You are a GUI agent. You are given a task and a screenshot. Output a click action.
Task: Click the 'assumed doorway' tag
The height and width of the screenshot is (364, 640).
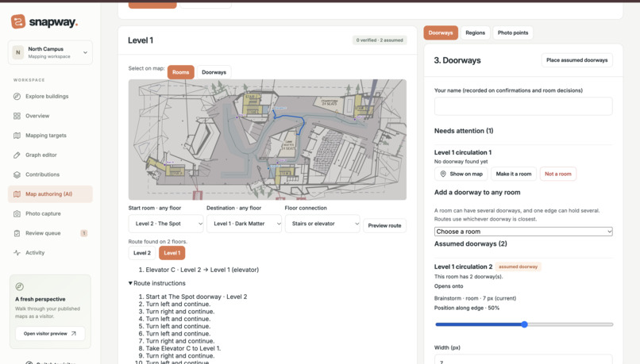tap(518, 266)
